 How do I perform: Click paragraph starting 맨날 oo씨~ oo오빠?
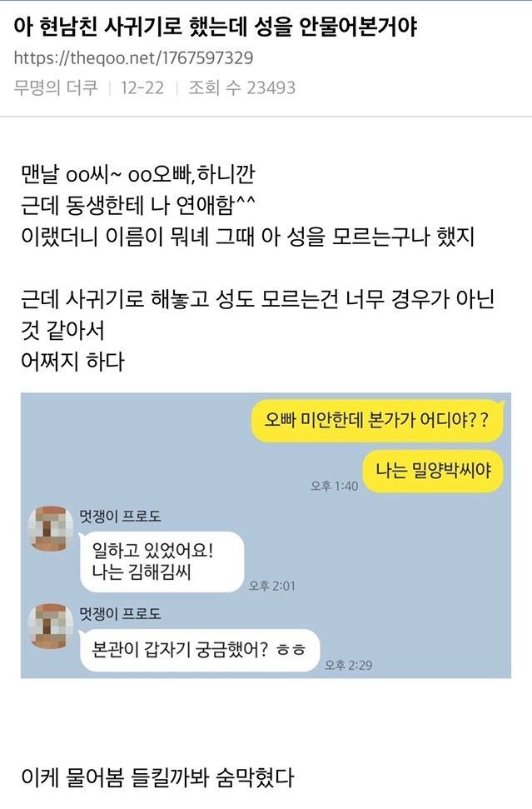click(247, 205)
